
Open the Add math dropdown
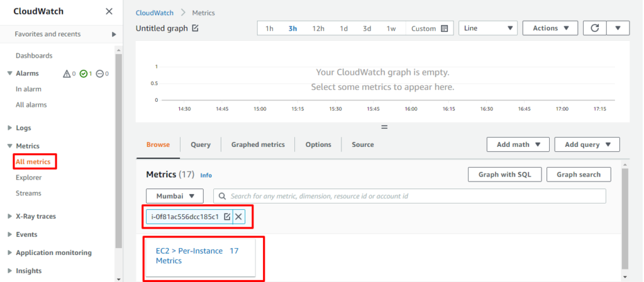click(518, 144)
